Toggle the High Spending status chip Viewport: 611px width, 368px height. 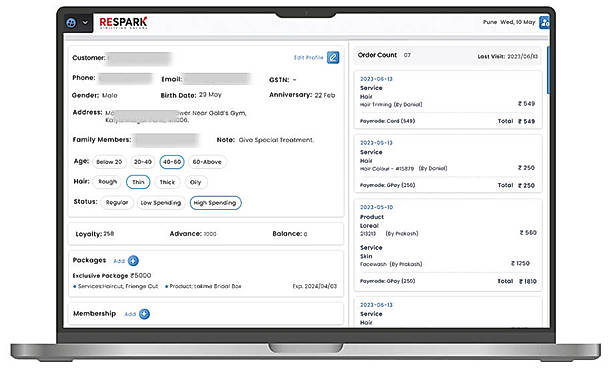click(215, 203)
